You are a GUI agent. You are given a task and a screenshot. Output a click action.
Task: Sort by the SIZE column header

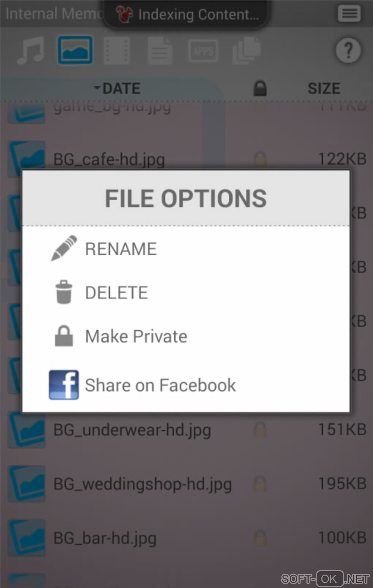[324, 88]
